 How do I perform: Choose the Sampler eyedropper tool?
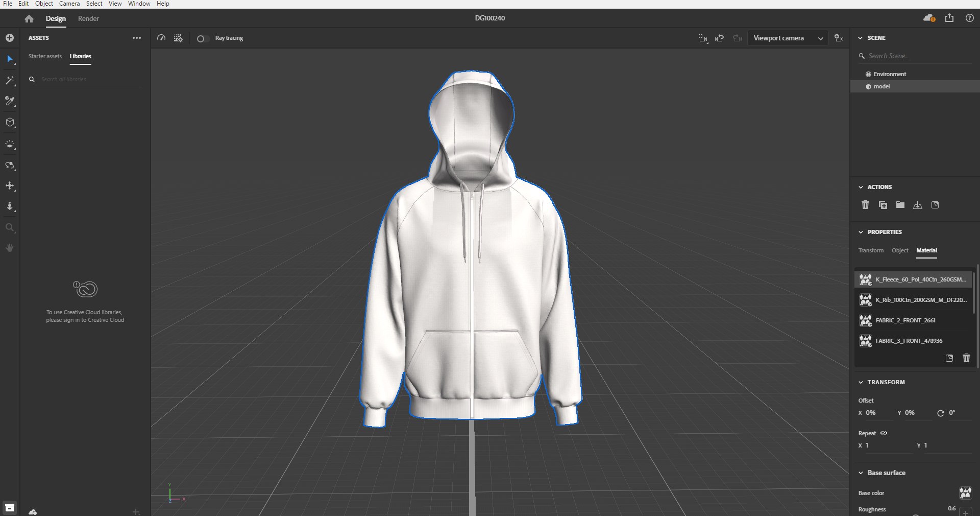(10, 101)
